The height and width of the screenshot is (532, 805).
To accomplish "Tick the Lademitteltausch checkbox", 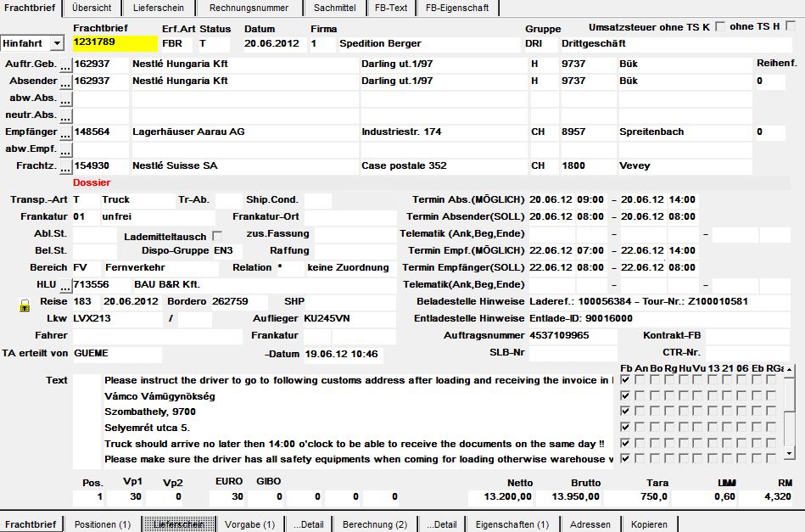I will point(217,236).
